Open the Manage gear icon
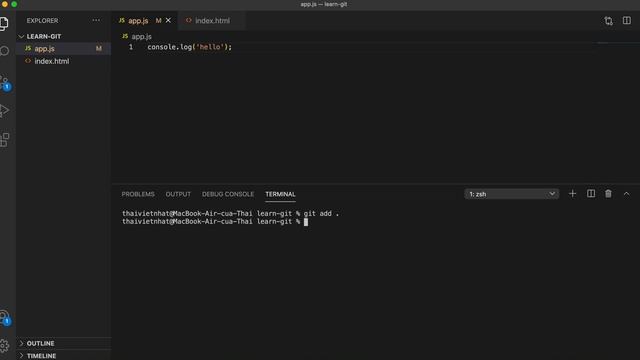Viewport: 640px width, 360px height. click(4, 346)
